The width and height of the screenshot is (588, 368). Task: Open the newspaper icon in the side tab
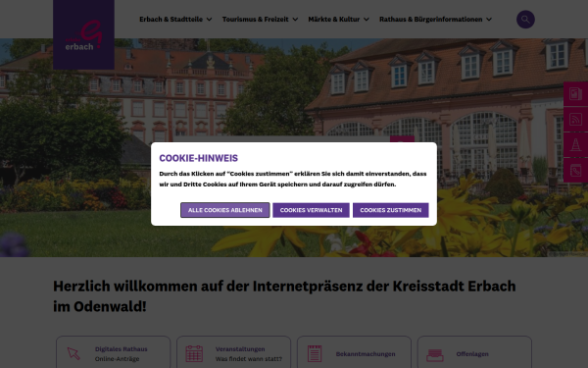pos(575,93)
